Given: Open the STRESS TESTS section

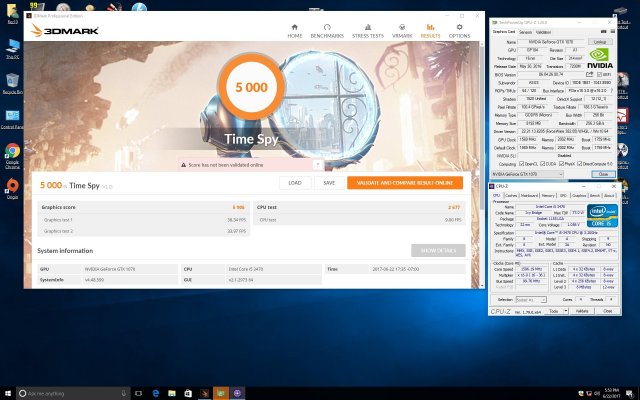Looking at the screenshot, I should pos(366,32).
